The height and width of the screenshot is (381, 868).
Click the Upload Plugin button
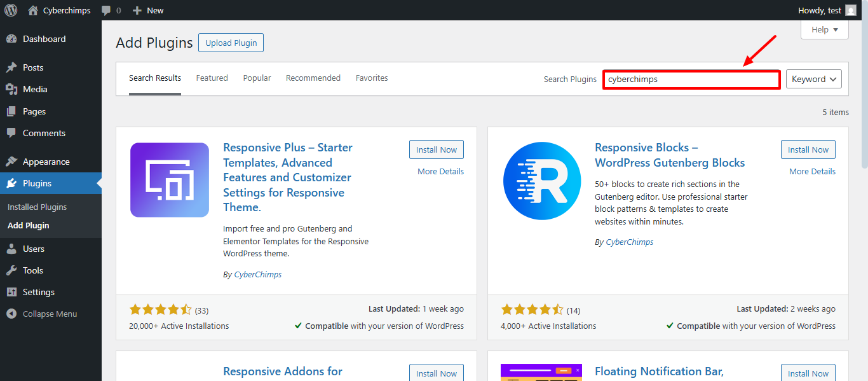(x=231, y=43)
